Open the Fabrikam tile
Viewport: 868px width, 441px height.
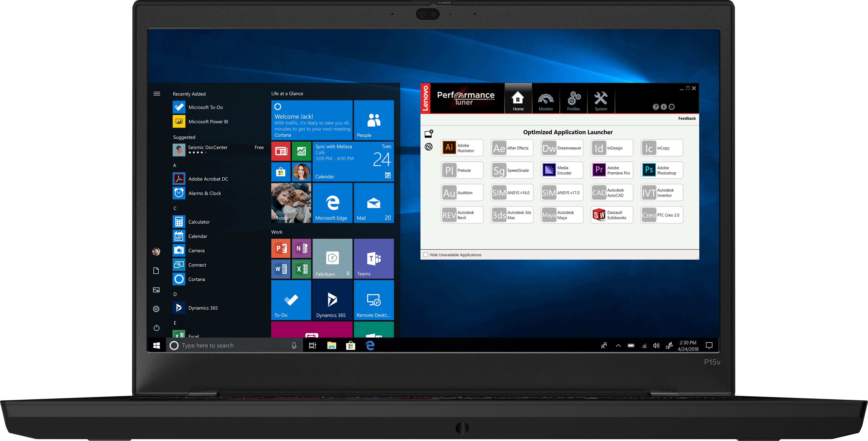(x=332, y=259)
